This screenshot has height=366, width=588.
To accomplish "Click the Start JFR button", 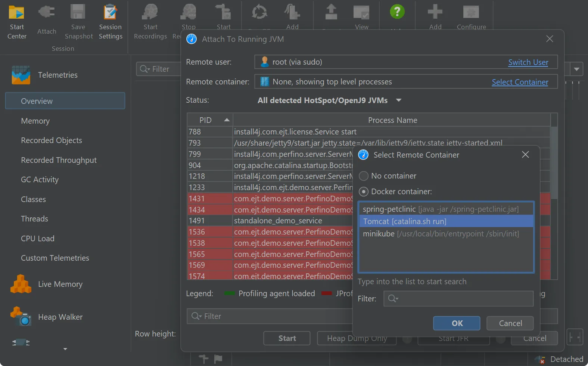I will point(453,338).
